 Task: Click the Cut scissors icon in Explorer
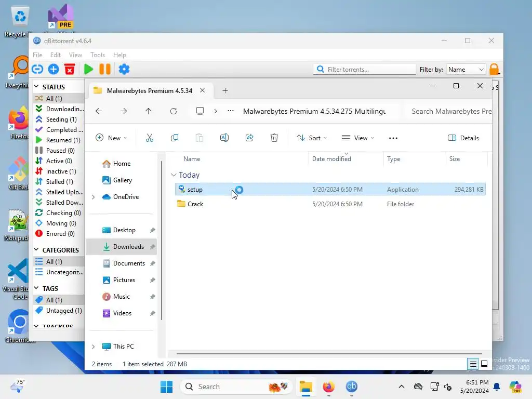[x=150, y=138]
